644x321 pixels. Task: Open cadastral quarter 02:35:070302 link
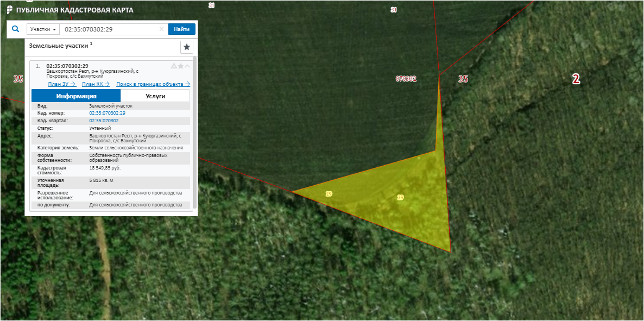[104, 121]
